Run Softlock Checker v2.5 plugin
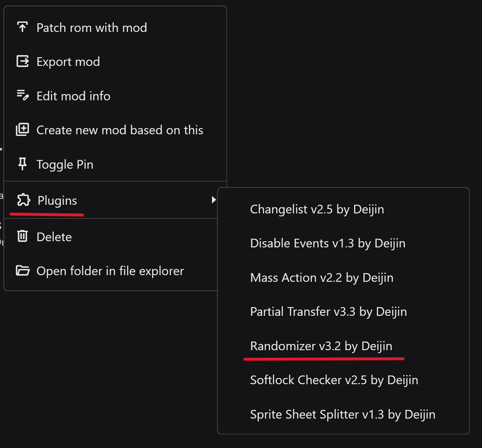This screenshot has height=448, width=482. pos(334,380)
